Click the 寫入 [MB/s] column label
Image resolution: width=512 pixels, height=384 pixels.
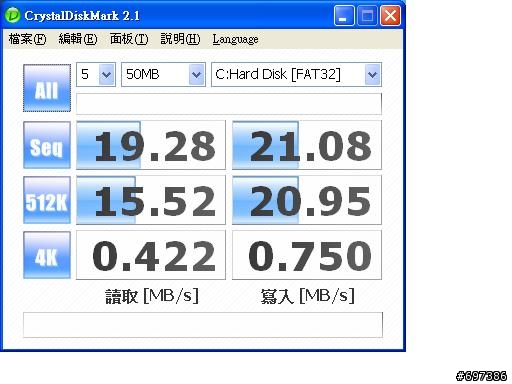[307, 296]
